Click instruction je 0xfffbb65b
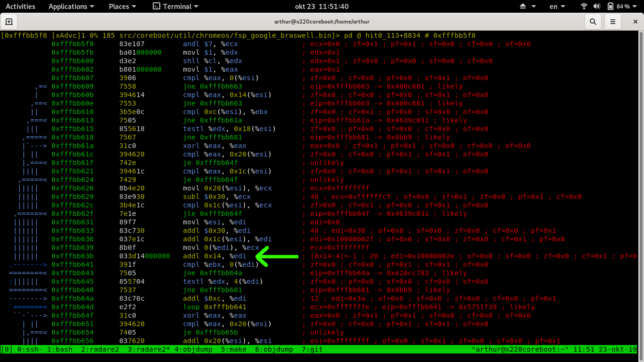 tap(210, 332)
